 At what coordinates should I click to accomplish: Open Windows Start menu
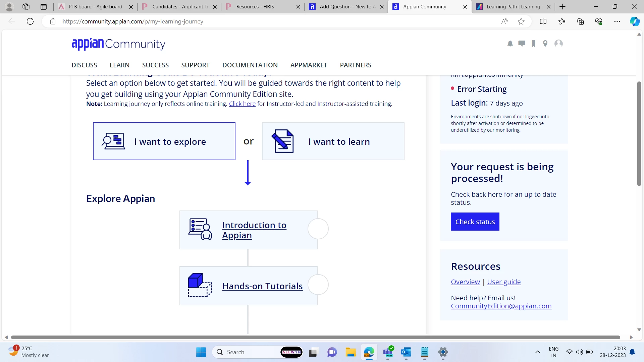(201, 352)
